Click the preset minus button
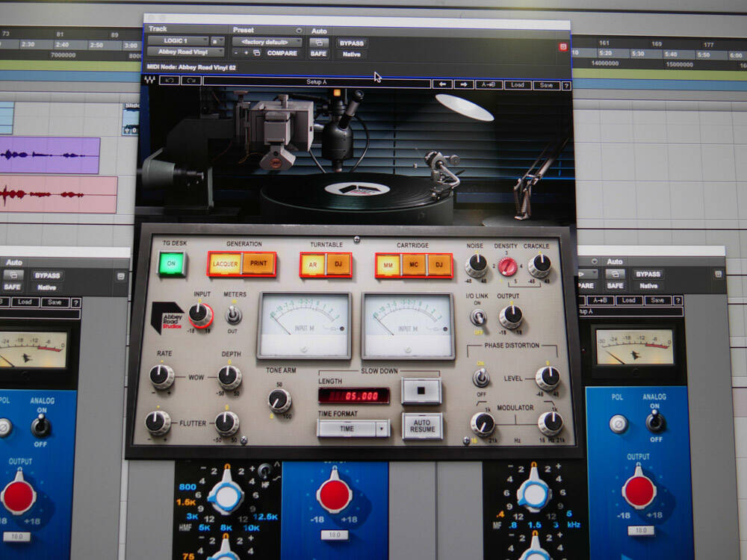The height and width of the screenshot is (560, 747). click(236, 53)
